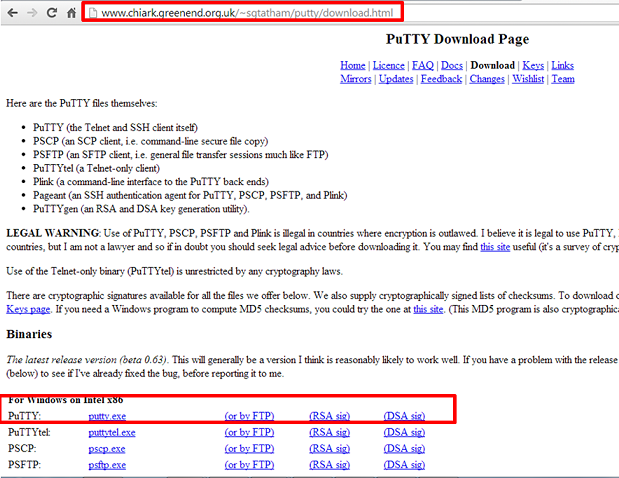View the Changes link

click(x=487, y=79)
